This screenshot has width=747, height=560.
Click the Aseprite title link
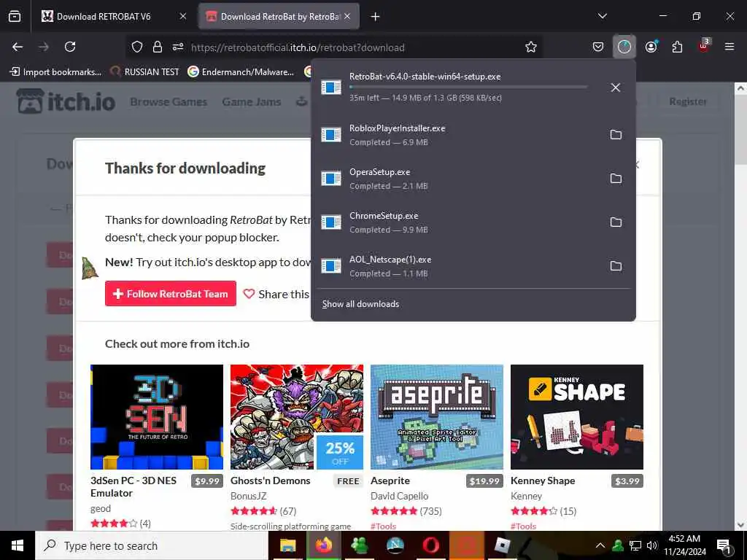[x=390, y=481]
